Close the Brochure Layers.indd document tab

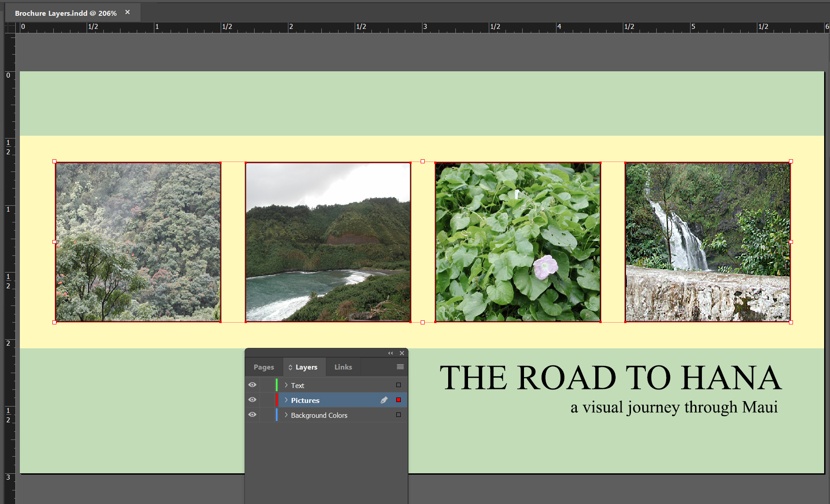pos(128,12)
